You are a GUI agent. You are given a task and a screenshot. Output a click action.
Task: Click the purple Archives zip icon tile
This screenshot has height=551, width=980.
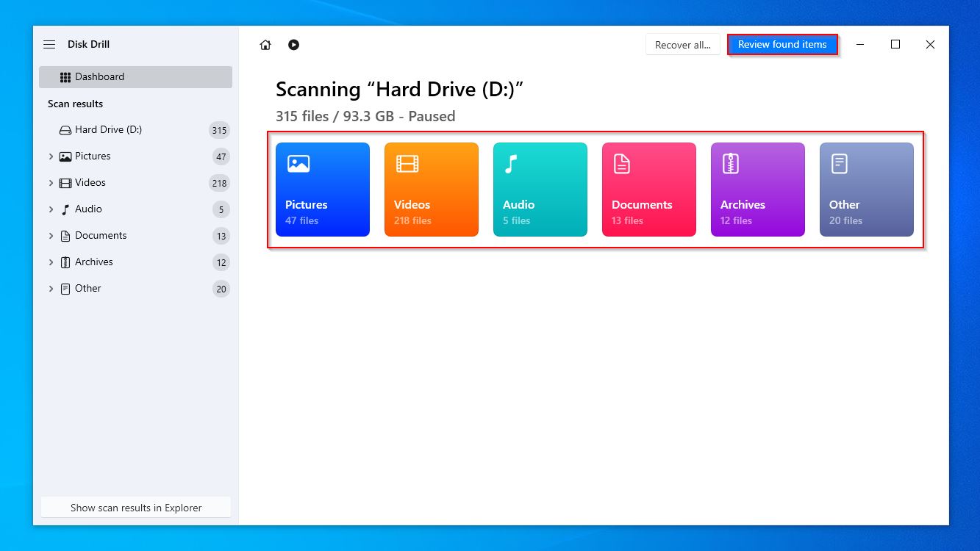click(x=729, y=163)
